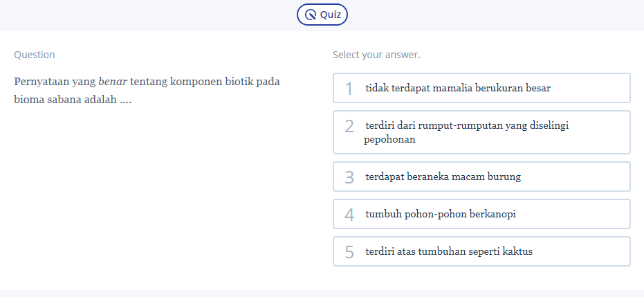Tap the number 5 option marker
The image size is (644, 297).
point(349,252)
